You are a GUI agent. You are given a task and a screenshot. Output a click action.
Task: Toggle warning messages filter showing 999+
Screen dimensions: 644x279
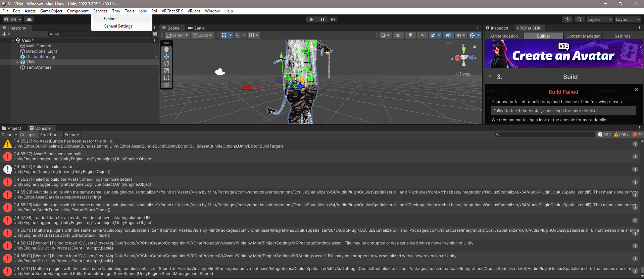(621, 135)
